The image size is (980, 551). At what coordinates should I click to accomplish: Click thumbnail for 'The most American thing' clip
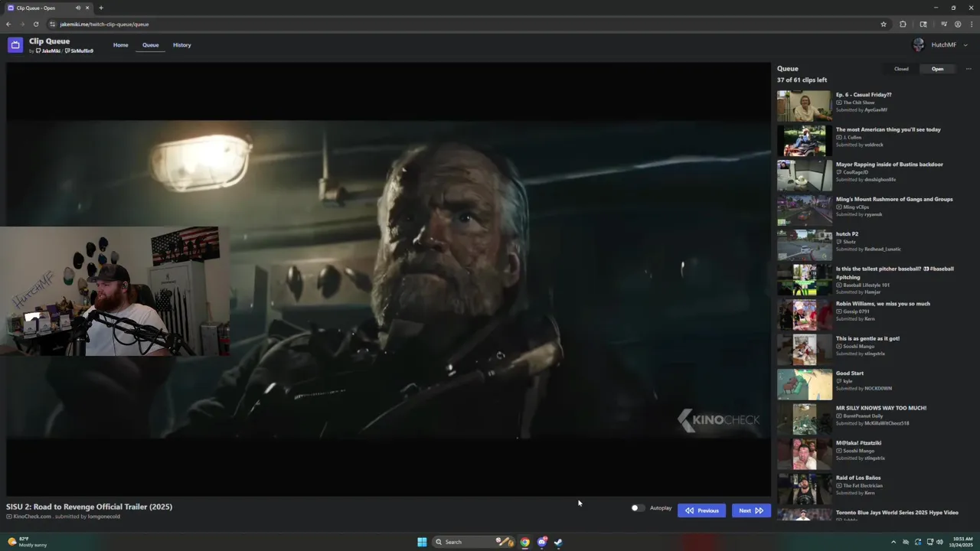804,141
